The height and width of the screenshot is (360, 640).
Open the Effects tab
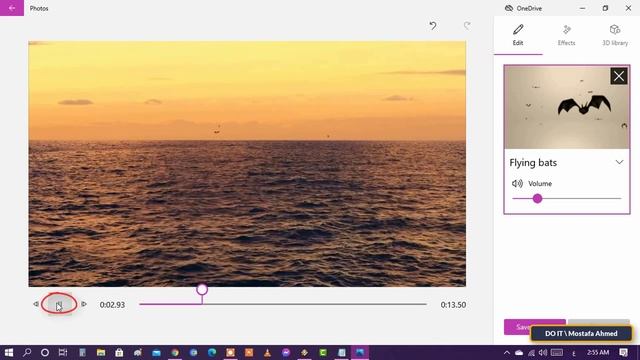point(567,35)
